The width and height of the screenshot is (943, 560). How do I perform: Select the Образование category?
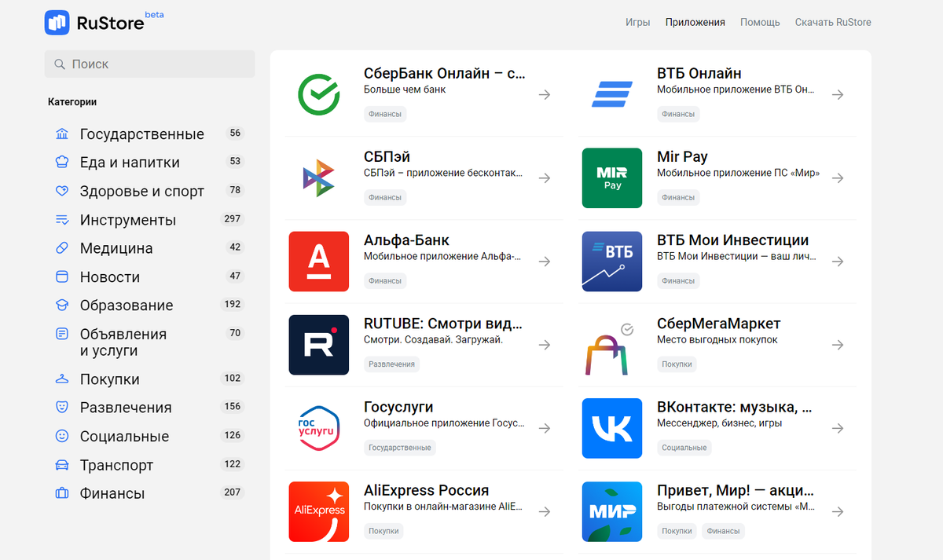149,306
